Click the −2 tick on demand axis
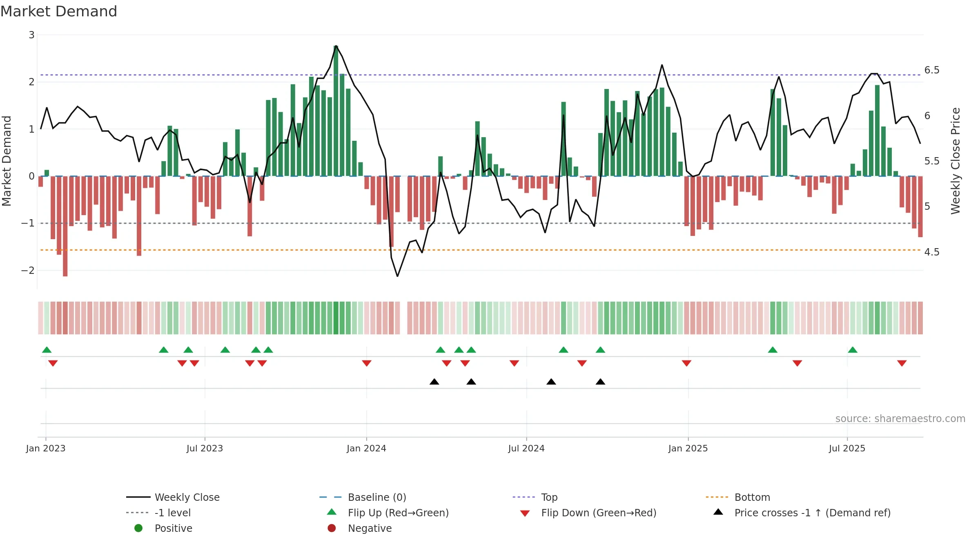This screenshot has width=980, height=551. tap(28, 271)
